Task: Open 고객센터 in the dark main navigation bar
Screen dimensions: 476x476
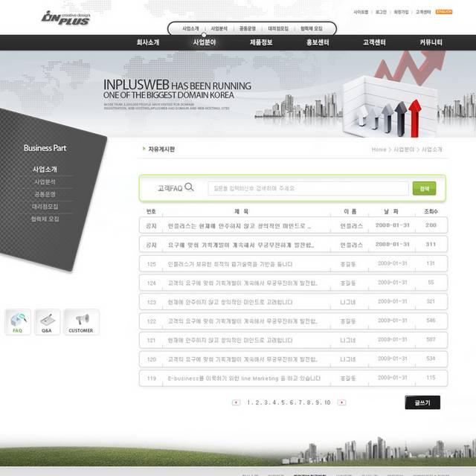Action: 374,42
